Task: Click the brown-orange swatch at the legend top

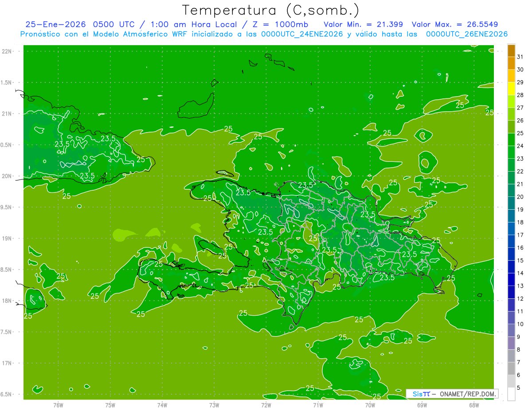Action: click(x=511, y=51)
